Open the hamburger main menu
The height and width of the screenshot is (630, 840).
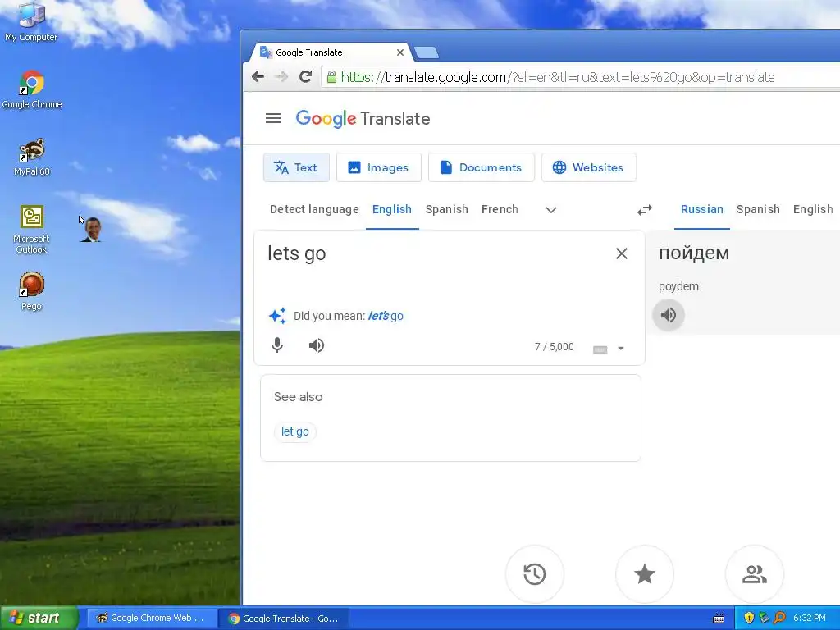click(x=273, y=118)
